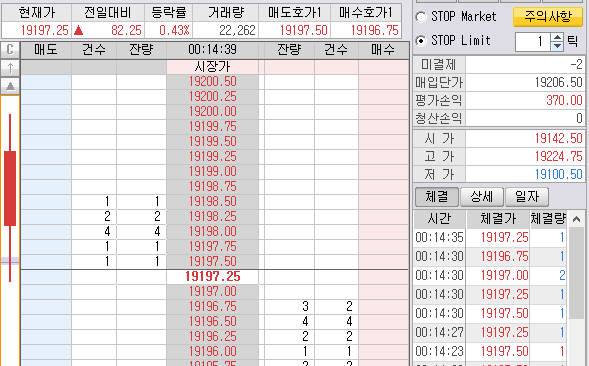The image size is (589, 366).
Task: Click the trade list scrollbar thumb
Action: pyautogui.click(x=577, y=273)
